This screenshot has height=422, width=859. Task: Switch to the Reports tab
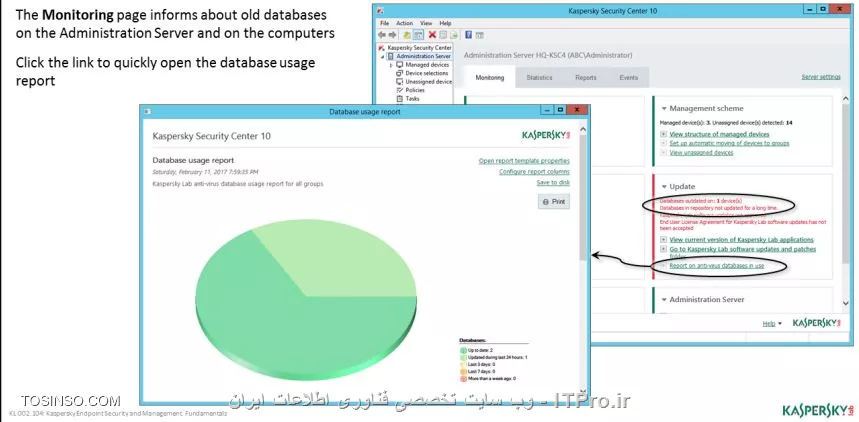pyautogui.click(x=586, y=77)
